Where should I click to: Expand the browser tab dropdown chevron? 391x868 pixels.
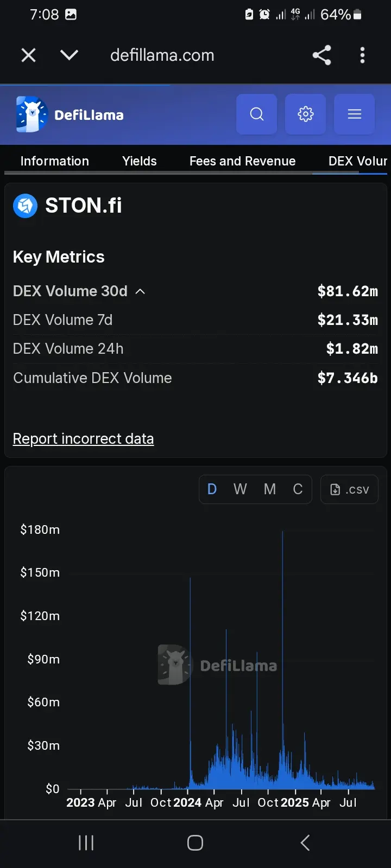pyautogui.click(x=69, y=55)
